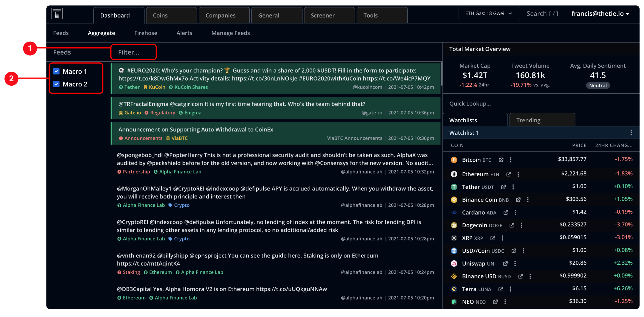
Task: Open Ethereum row three-dot menu
Action: tap(518, 174)
